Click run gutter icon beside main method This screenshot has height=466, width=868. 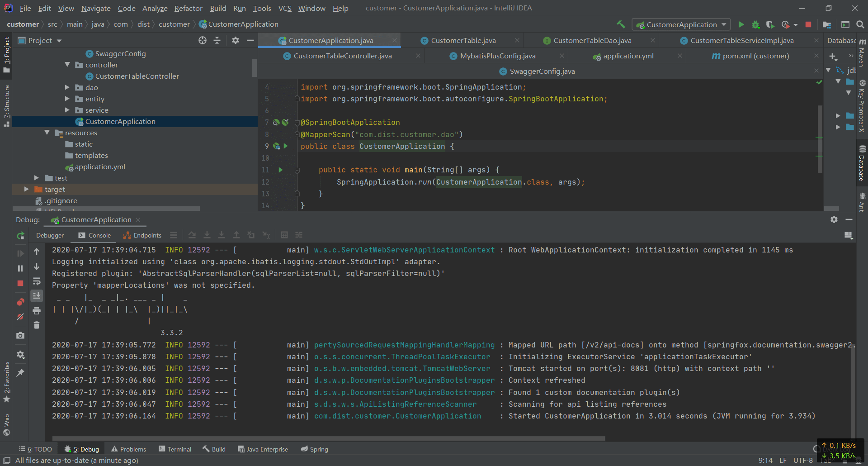click(280, 170)
